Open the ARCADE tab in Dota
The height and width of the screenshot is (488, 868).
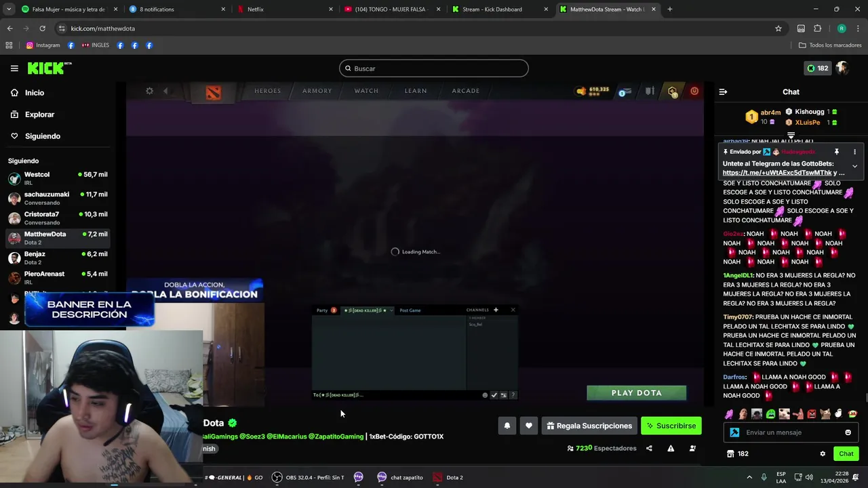[465, 91]
